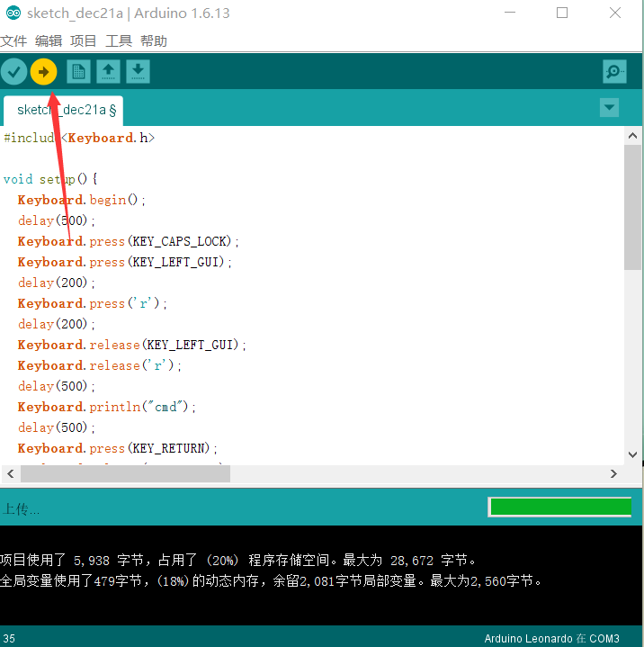Click the Keyboard.press('r') line
This screenshot has height=647, width=644.
click(x=93, y=303)
